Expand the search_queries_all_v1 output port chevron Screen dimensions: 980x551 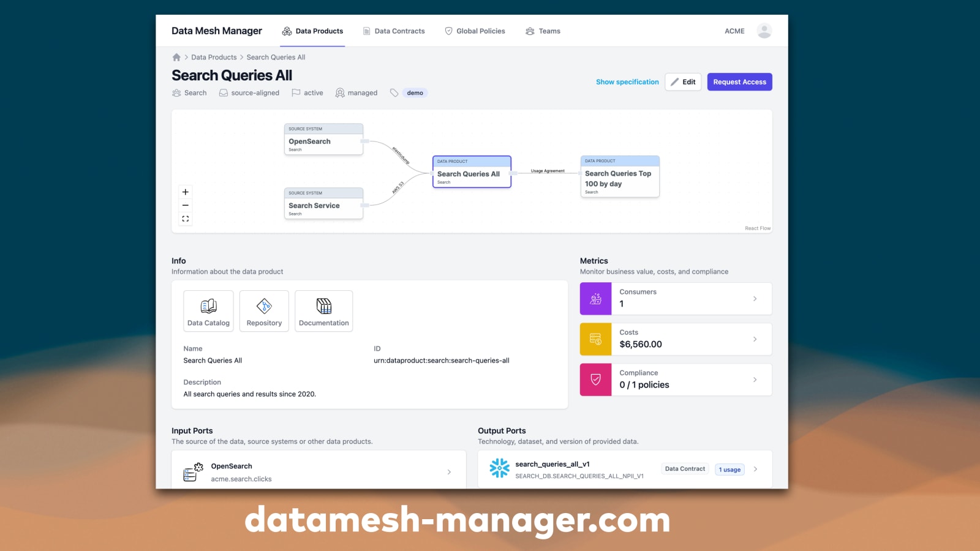click(x=755, y=469)
